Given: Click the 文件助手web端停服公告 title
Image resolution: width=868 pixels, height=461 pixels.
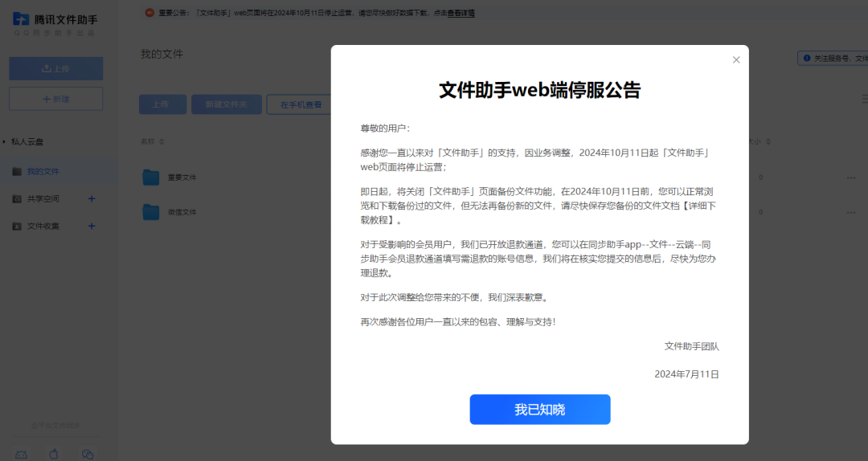Looking at the screenshot, I should [x=540, y=90].
